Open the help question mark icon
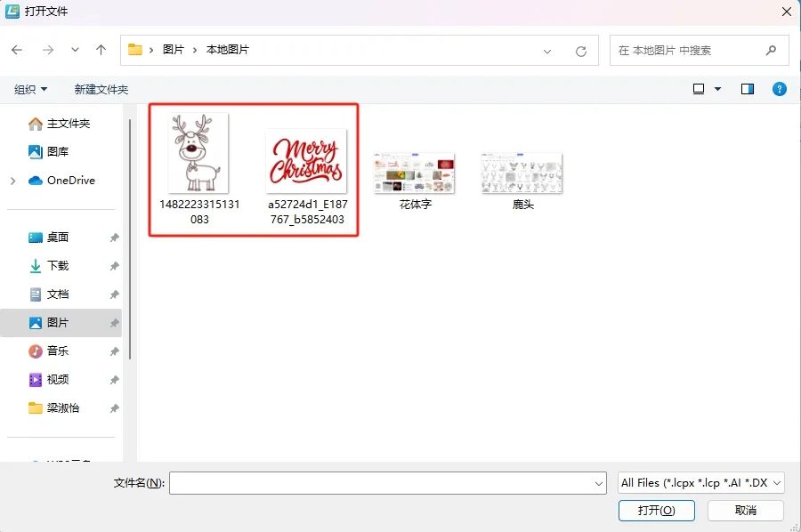 click(x=779, y=89)
